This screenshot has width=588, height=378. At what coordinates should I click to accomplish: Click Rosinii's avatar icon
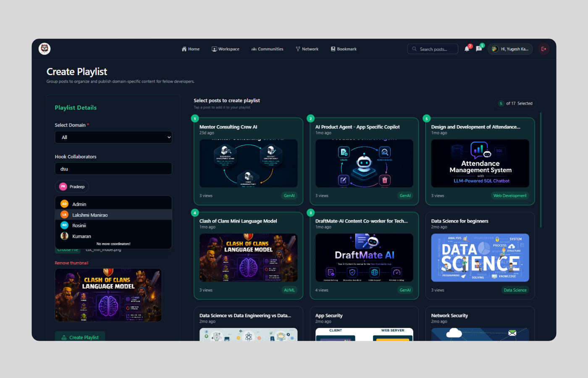(x=64, y=225)
